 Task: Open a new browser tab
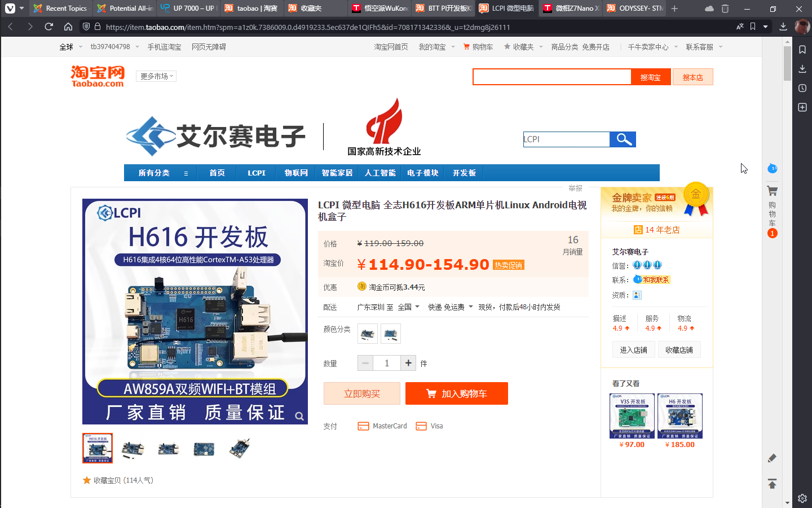pyautogui.click(x=674, y=8)
